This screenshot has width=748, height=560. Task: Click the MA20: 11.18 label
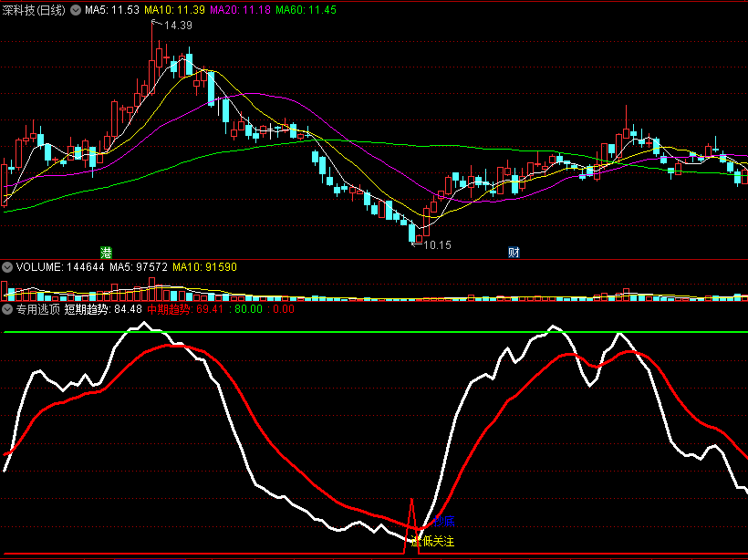point(241,10)
